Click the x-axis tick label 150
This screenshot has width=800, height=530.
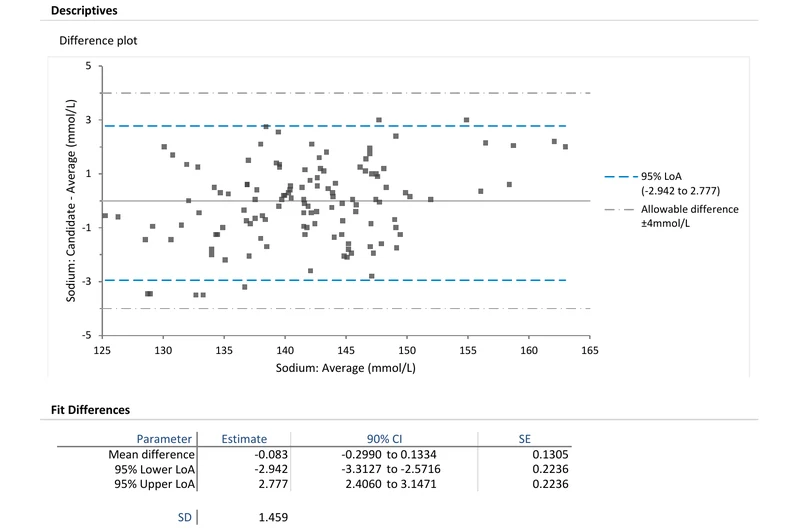(407, 350)
